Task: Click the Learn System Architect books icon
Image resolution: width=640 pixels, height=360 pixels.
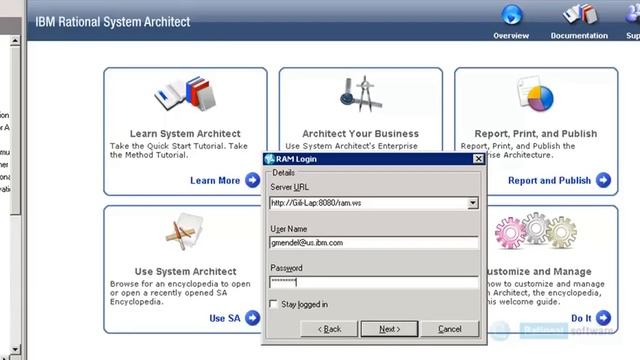Action: click(185, 94)
